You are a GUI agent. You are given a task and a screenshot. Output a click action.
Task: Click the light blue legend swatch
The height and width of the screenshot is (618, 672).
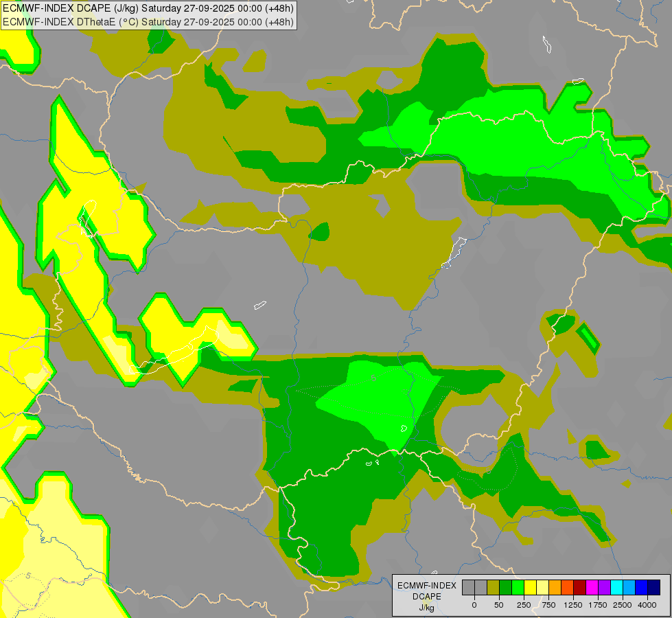[x=629, y=587]
